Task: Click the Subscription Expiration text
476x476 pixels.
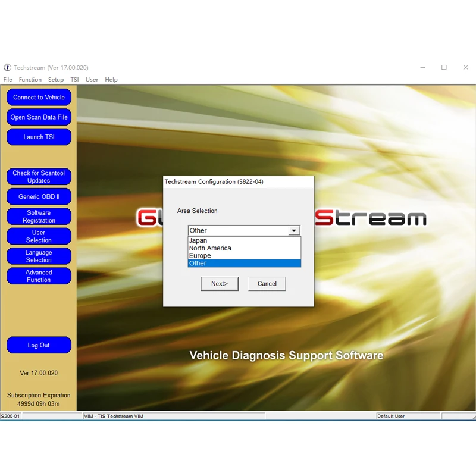Action: (x=39, y=395)
